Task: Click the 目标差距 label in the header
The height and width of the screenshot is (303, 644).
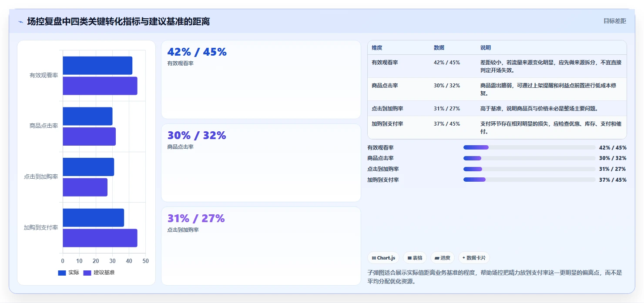Action: (x=615, y=21)
